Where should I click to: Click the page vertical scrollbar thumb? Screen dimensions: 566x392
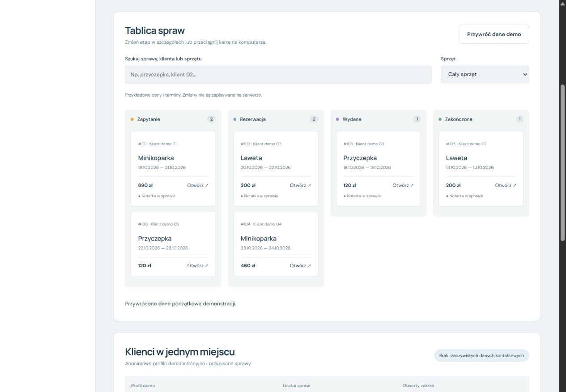pos(563,163)
